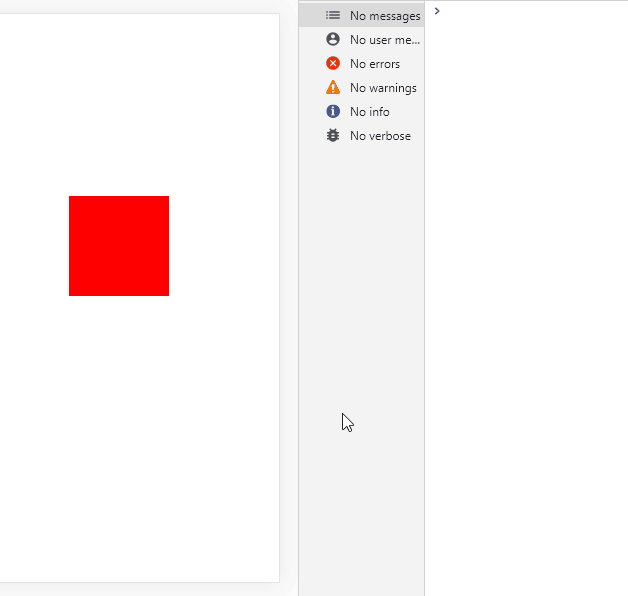This screenshot has width=628, height=596.
Task: Select the No messages filter
Action: tap(361, 15)
